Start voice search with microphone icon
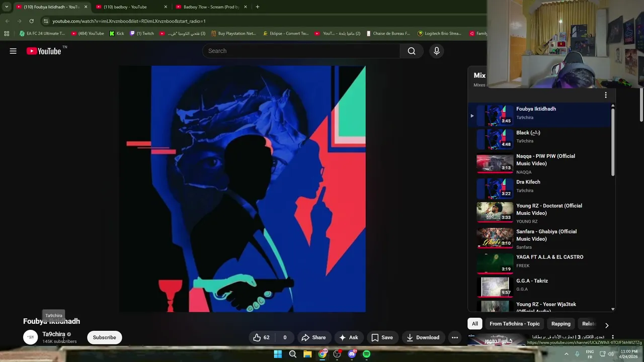The image size is (644, 362). click(437, 51)
